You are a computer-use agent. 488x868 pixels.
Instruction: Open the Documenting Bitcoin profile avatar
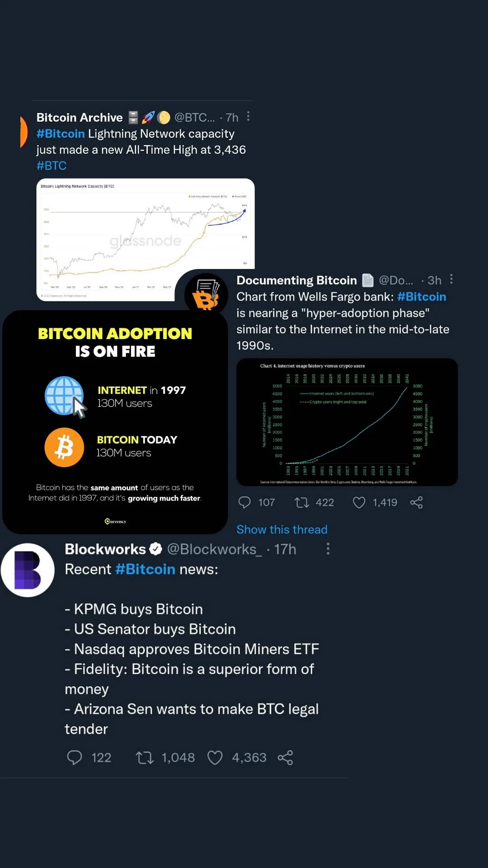[206, 294]
